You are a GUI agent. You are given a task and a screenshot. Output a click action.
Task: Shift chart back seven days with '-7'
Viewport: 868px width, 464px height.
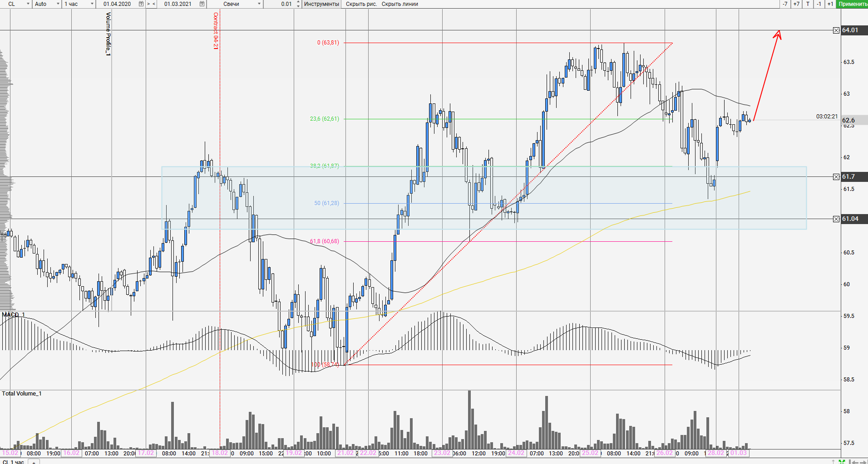tap(785, 4)
